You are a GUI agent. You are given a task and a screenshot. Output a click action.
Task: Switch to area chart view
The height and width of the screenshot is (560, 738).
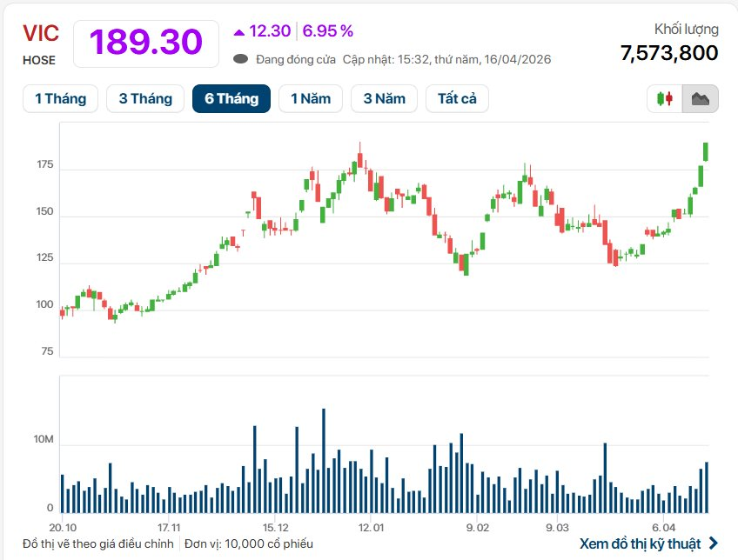700,99
